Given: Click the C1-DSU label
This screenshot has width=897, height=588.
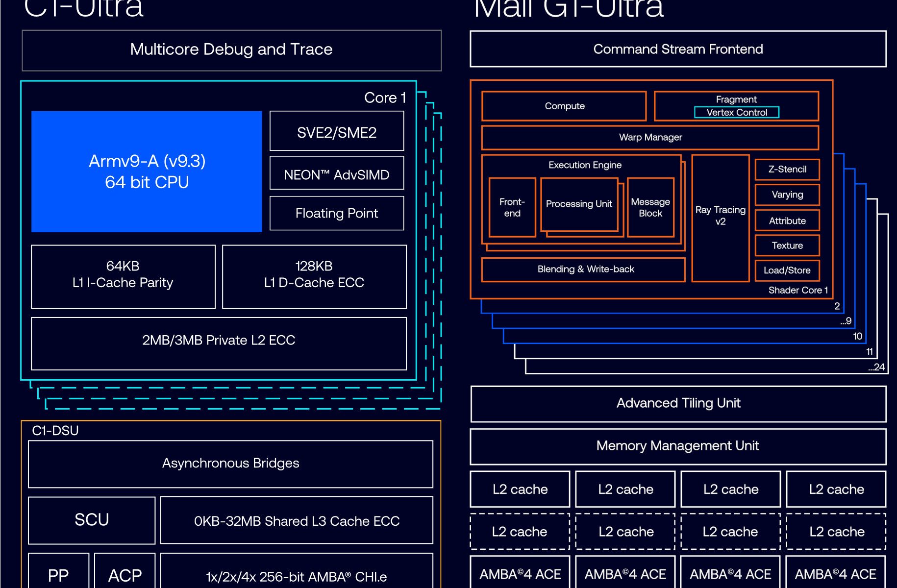Looking at the screenshot, I should point(55,430).
